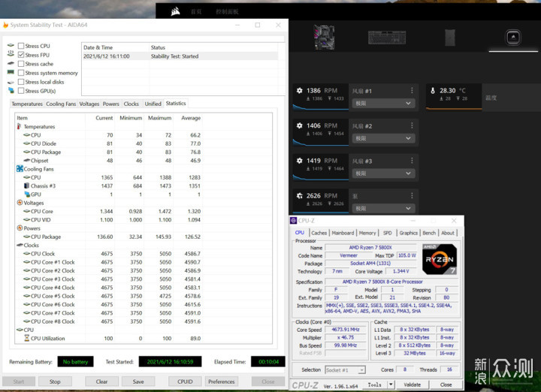Select the keyboard device thumbnail in iCUE
The width and height of the screenshot is (541, 392).
pos(387,38)
